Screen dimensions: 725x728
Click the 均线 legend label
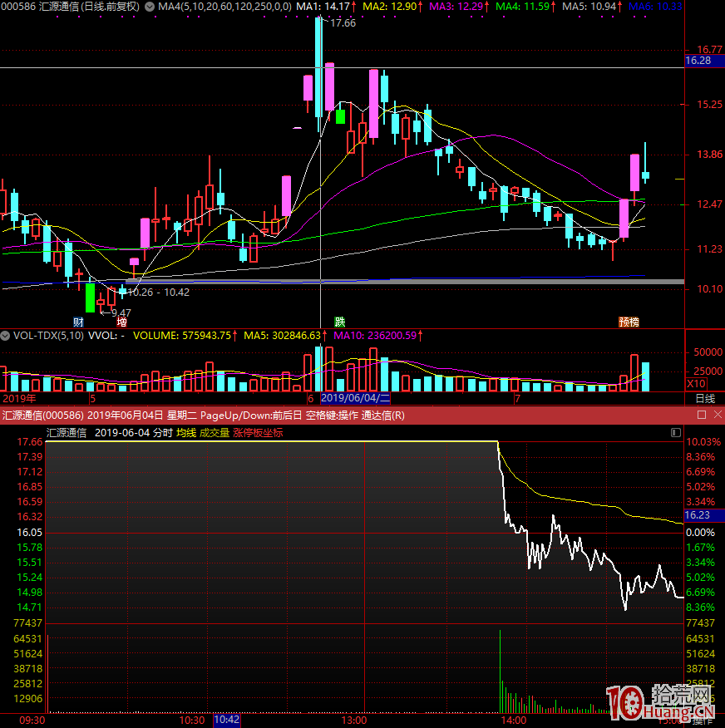tap(186, 433)
